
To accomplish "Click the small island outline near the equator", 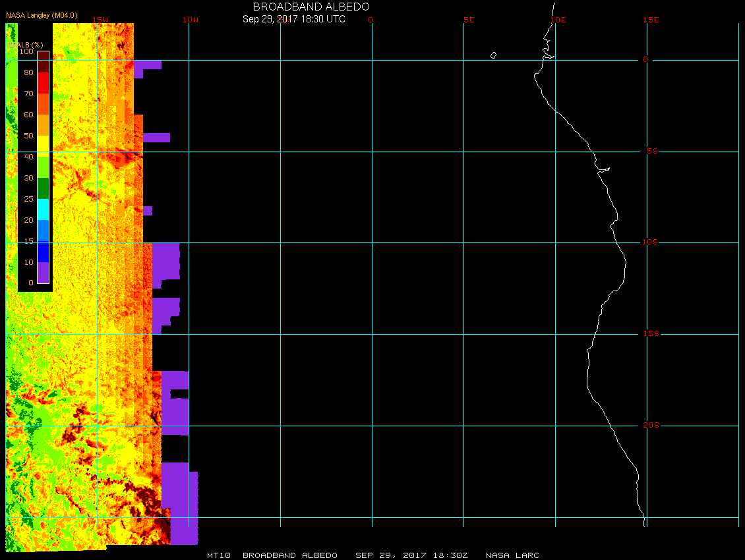I will (493, 55).
